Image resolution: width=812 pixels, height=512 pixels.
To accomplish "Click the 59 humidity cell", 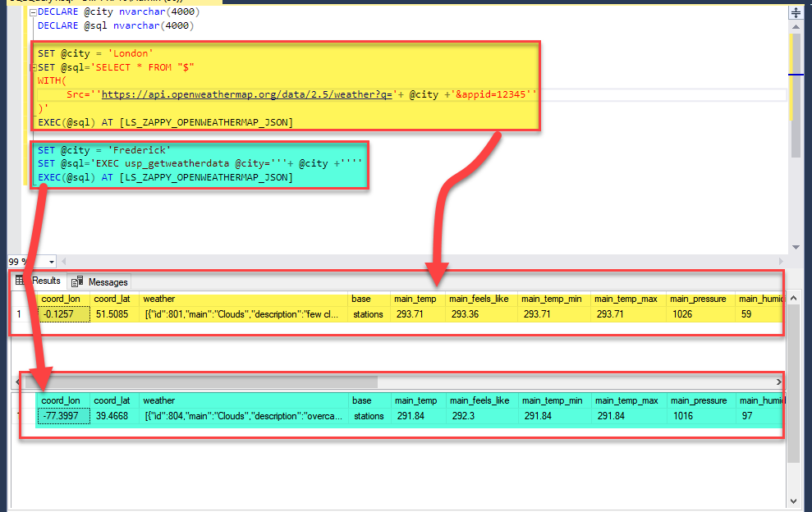I will coord(759,314).
